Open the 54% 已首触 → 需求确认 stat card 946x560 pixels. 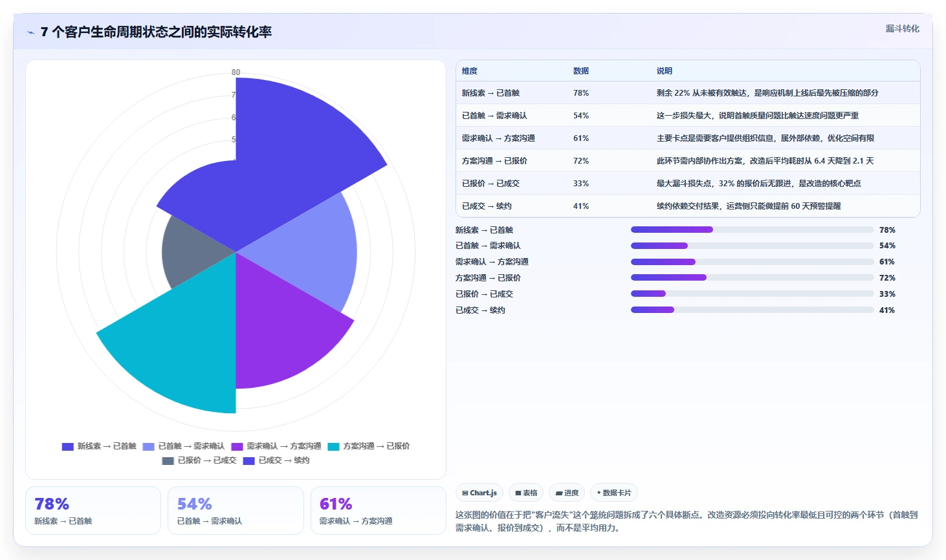[236, 511]
